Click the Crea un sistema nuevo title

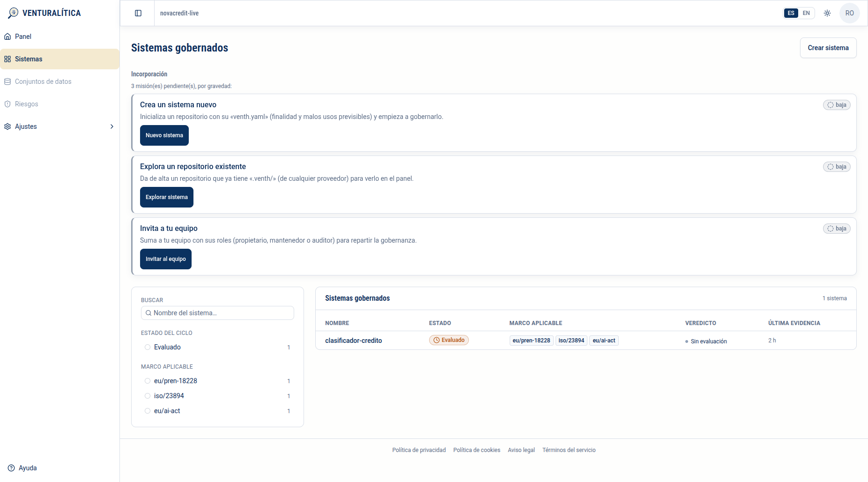[178, 105]
